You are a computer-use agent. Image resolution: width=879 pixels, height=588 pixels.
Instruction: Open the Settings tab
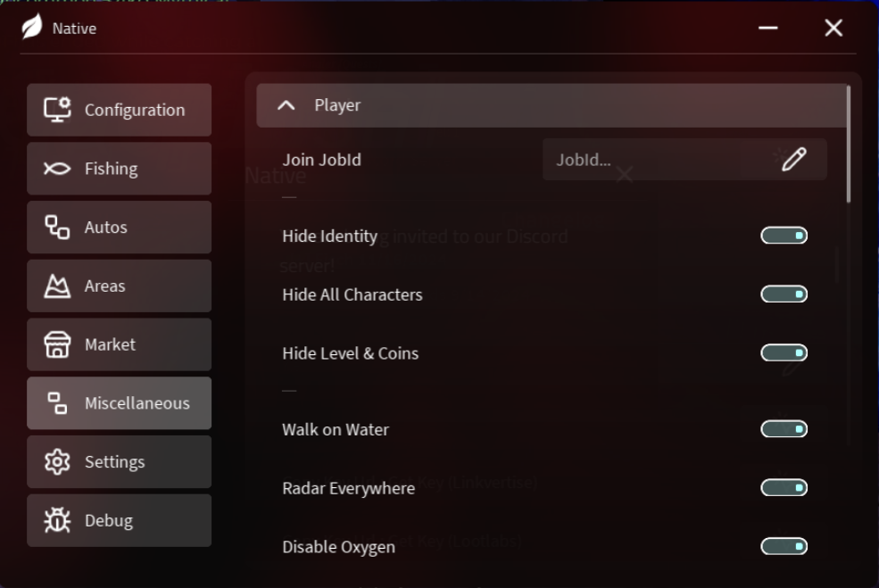pos(120,462)
